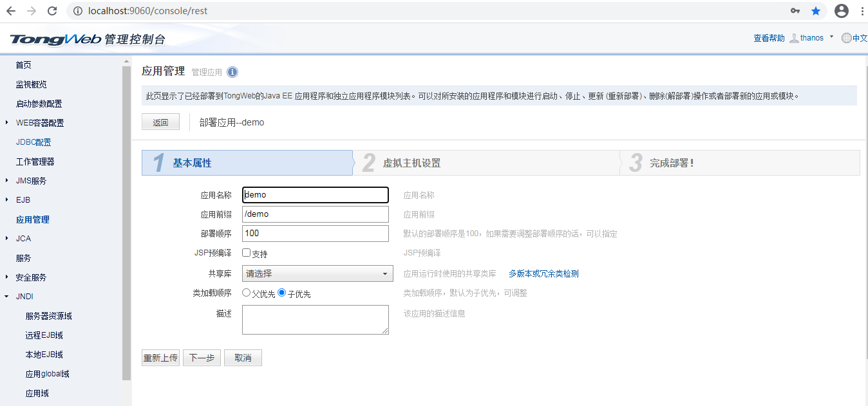
Task: Click the globe language icon
Action: pos(846,38)
